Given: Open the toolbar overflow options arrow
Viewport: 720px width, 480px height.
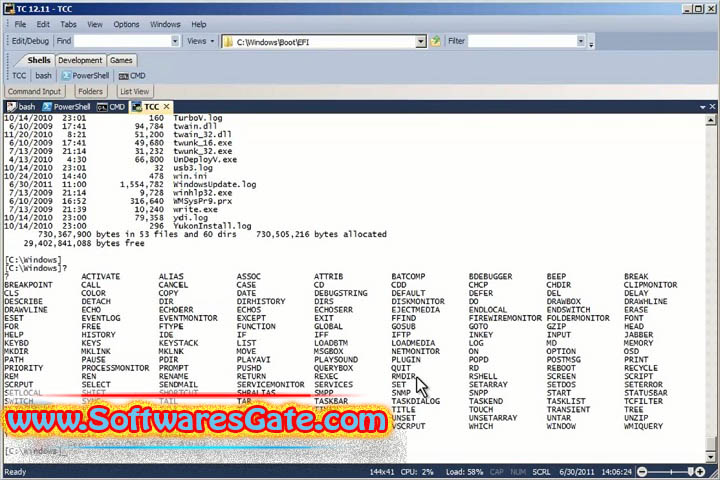Looking at the screenshot, I should tap(591, 44).
